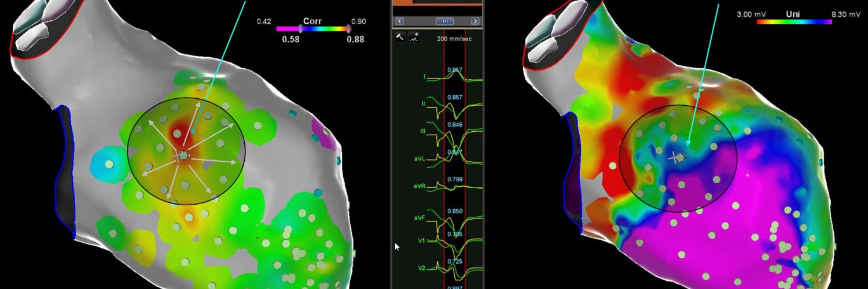
Task: Click the upper Corr slider handle at 0.88
Action: coord(349,29)
